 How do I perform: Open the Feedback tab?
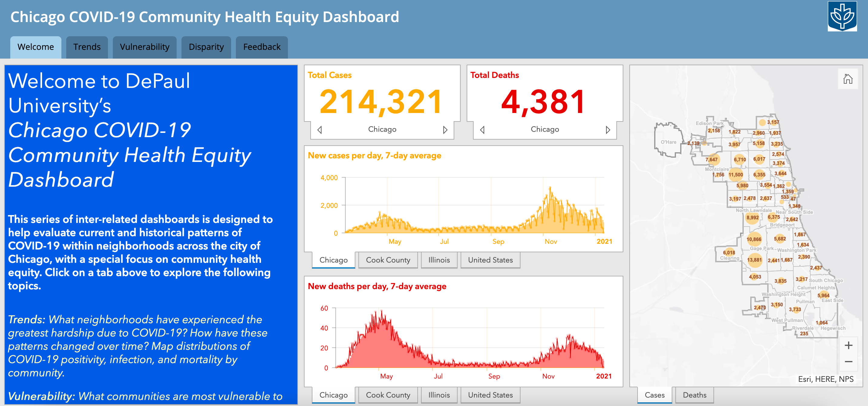pyautogui.click(x=262, y=47)
